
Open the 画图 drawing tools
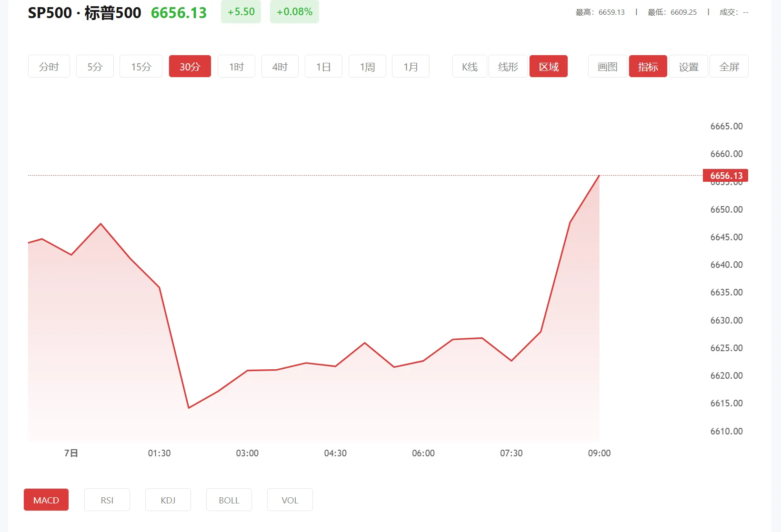[x=607, y=66]
